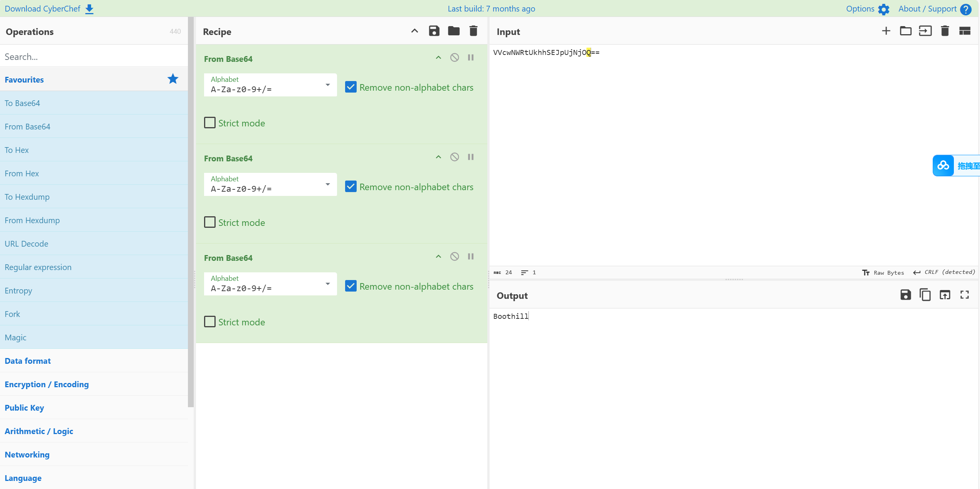Viewport: 980px width, 489px height.
Task: Select the Entropy operation
Action: (x=94, y=290)
